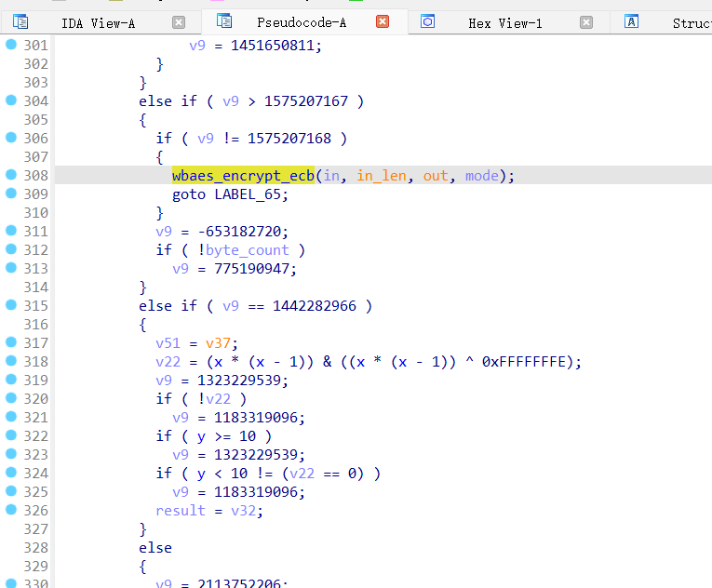Select variable v22 on line 318
This screenshot has width=712, height=588.
168,362
